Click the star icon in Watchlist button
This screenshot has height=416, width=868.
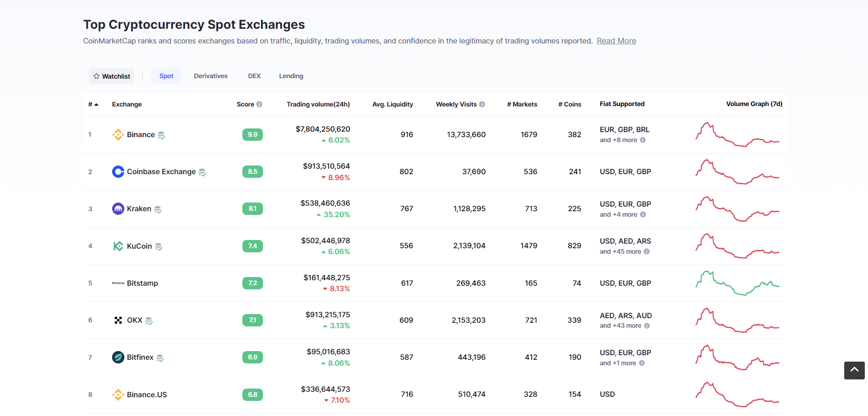(x=96, y=76)
